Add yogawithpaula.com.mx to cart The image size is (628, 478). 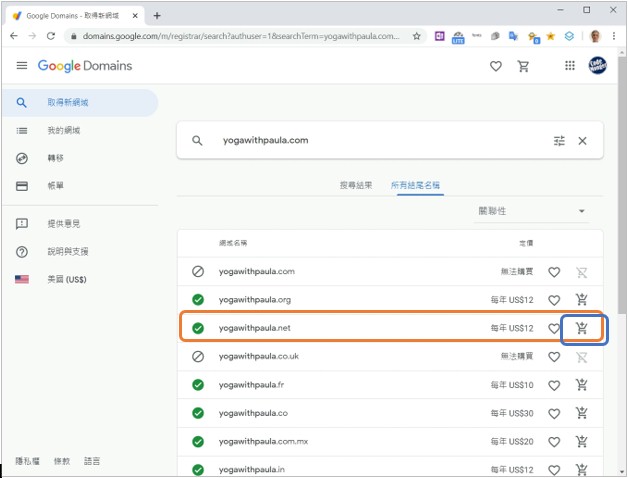[x=582, y=442]
